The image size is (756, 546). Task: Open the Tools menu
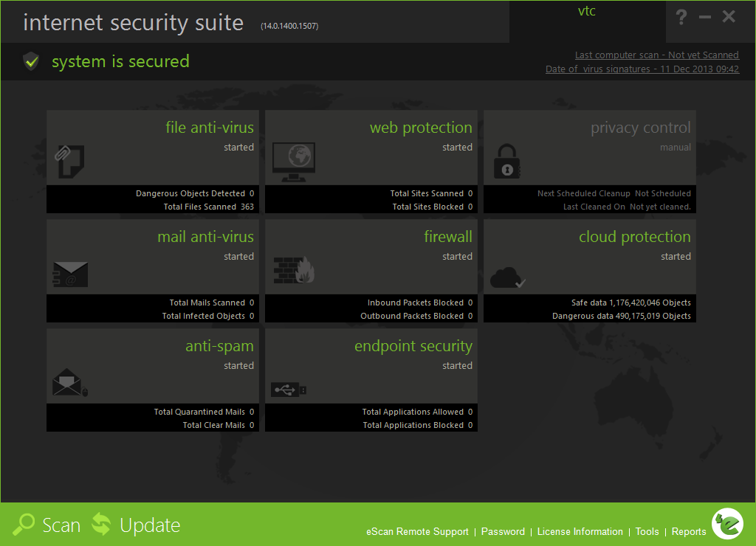coord(647,532)
